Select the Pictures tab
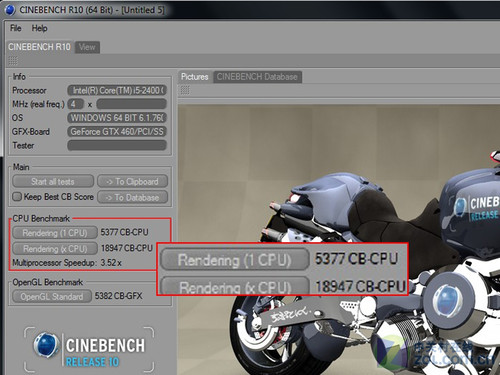The height and width of the screenshot is (375, 500). (x=195, y=77)
